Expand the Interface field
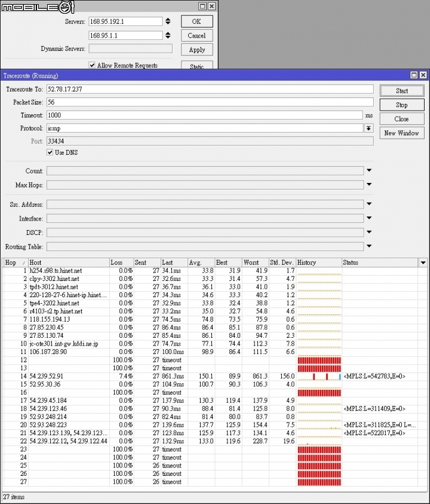Image resolution: width=430 pixels, height=504 pixels. (x=369, y=218)
